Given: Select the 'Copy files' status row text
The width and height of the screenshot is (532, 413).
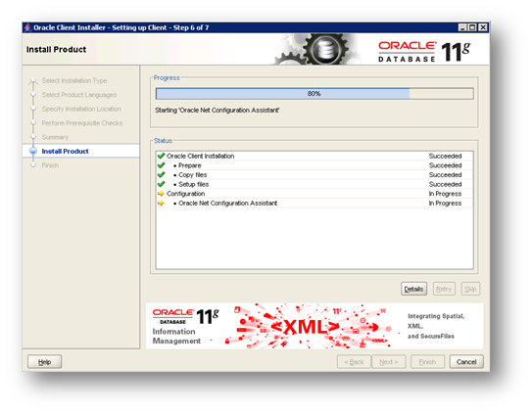Looking at the screenshot, I should 193,175.
